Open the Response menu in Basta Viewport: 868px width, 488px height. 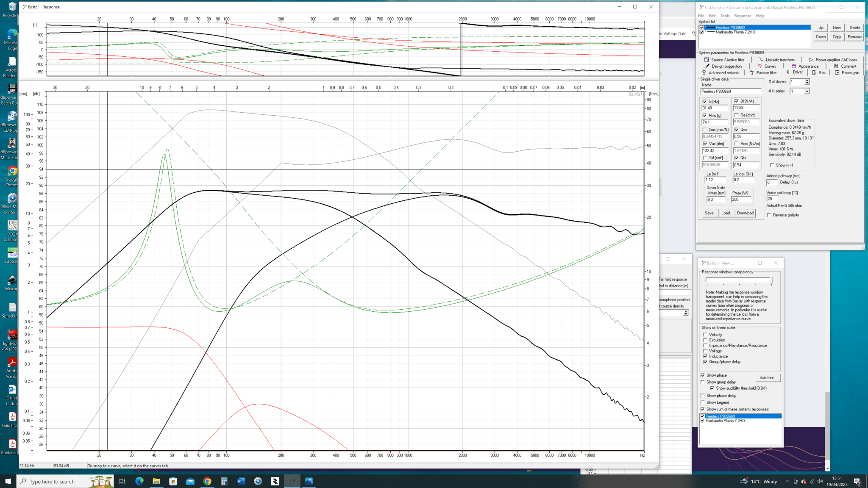tap(743, 16)
